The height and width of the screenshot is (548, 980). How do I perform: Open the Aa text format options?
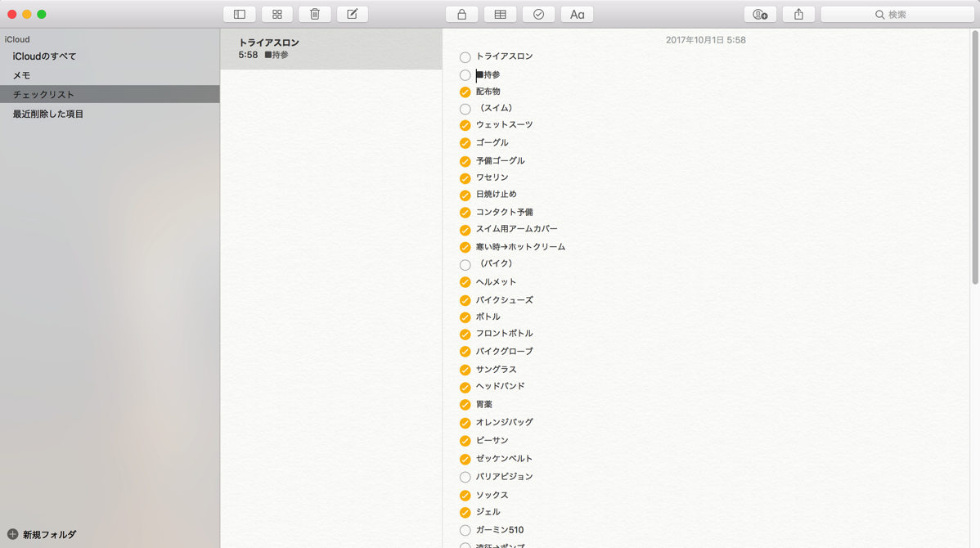(577, 15)
